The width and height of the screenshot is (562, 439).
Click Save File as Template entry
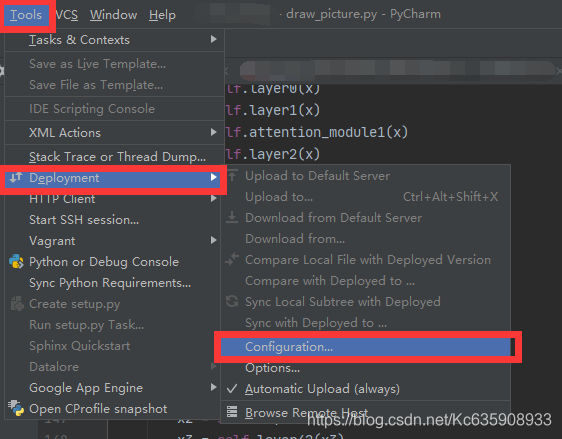click(x=114, y=85)
